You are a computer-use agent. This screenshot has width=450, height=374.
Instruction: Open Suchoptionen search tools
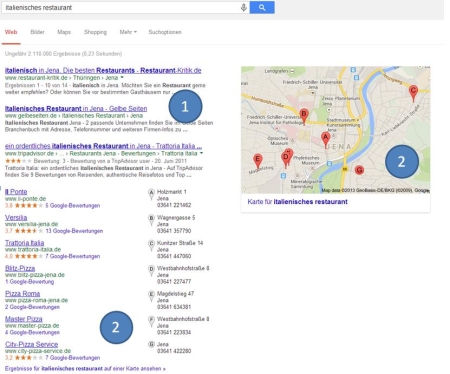165,32
